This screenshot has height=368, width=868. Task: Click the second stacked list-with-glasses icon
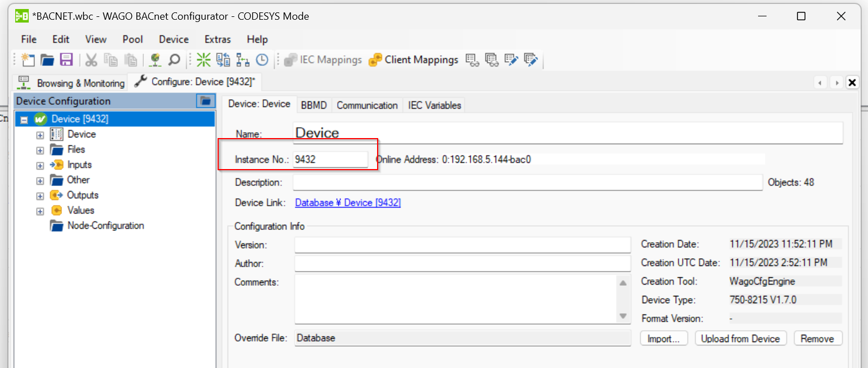492,59
